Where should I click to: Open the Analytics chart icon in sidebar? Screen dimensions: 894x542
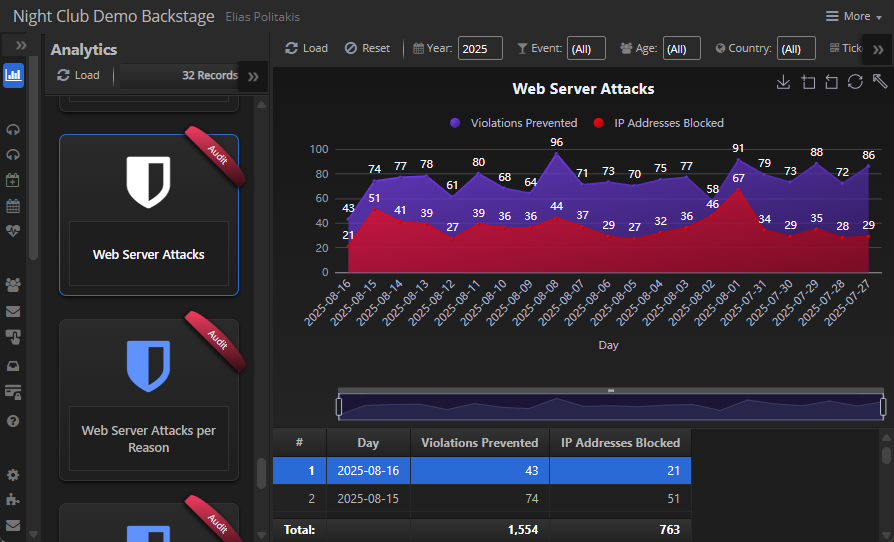click(x=13, y=75)
